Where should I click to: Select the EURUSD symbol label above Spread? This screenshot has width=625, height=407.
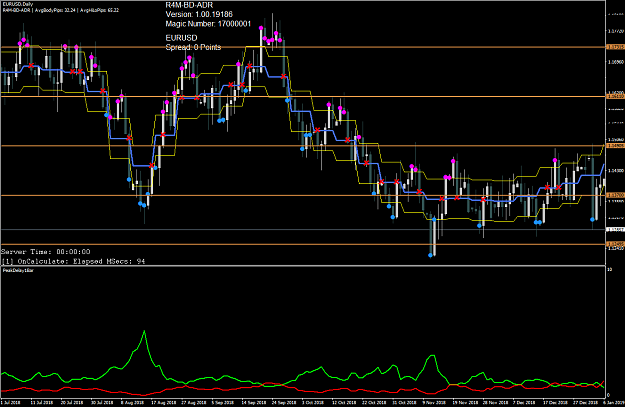click(181, 38)
